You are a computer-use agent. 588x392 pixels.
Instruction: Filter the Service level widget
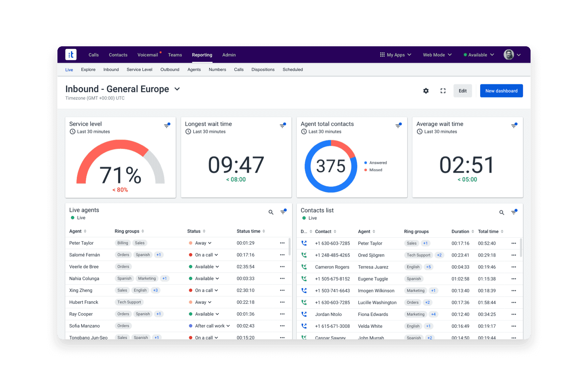(x=167, y=125)
